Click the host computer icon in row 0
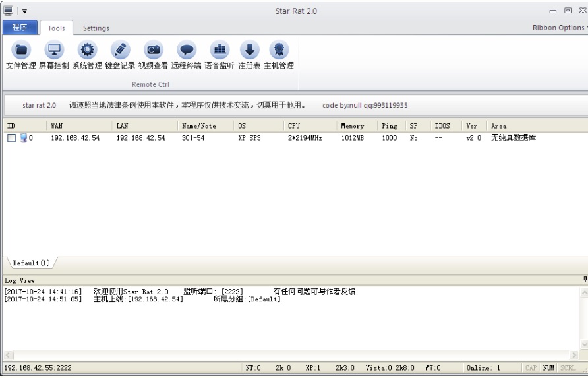Viewport: 588px width, 378px height. click(x=24, y=138)
